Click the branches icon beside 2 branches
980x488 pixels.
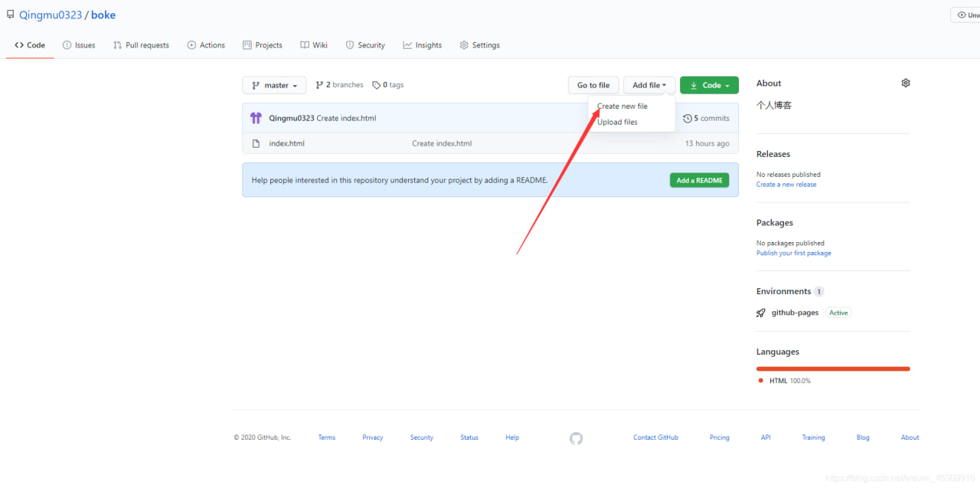319,85
